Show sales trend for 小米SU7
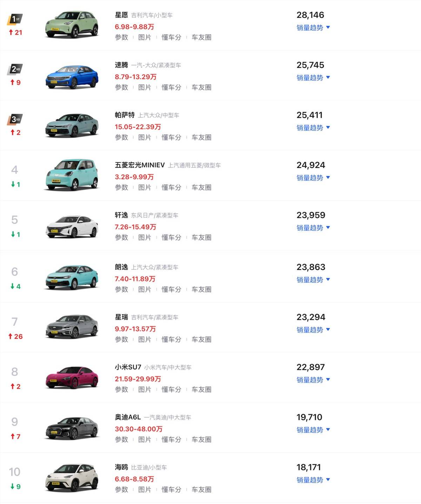Screen dimensions: 421x504 [x=313, y=380]
